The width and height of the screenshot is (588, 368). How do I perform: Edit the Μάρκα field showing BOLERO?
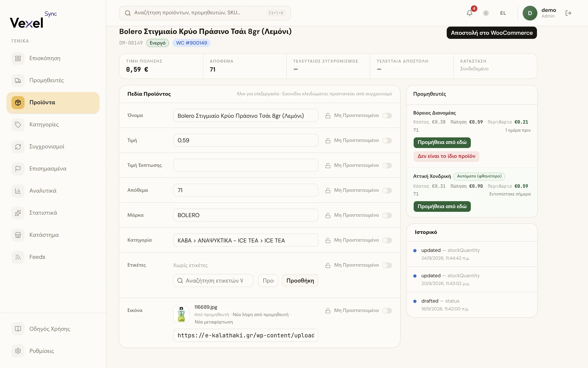[246, 215]
